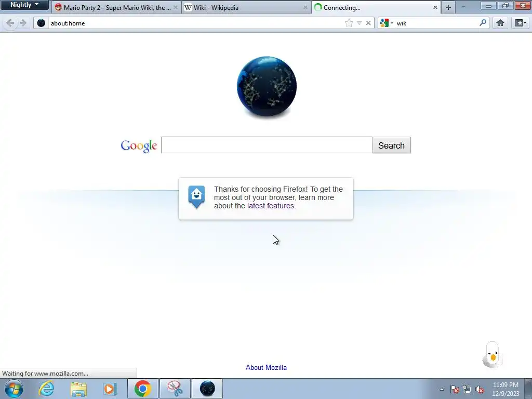The width and height of the screenshot is (532, 399).
Task: Go back one page
Action: tap(10, 23)
